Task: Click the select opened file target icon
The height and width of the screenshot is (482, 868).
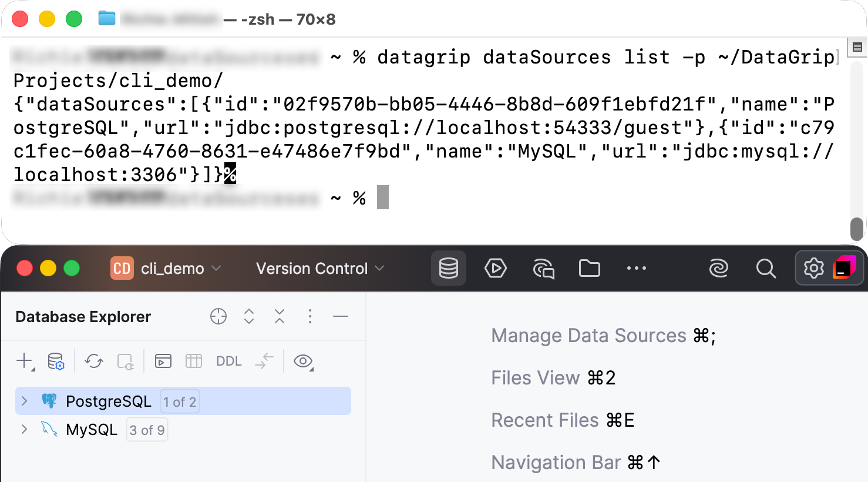Action: tap(218, 317)
